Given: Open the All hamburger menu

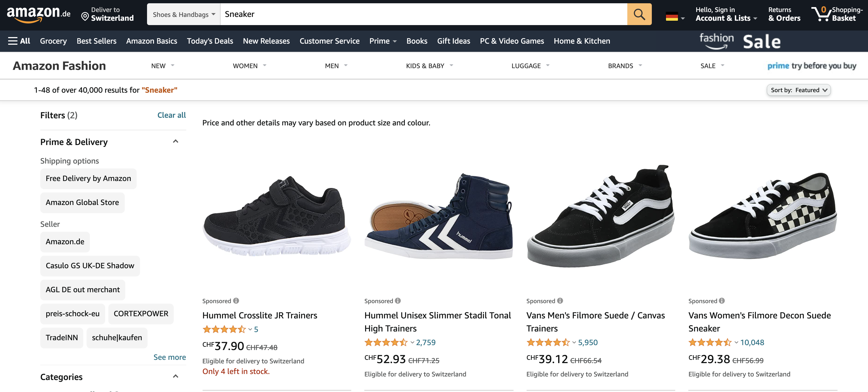Looking at the screenshot, I should [19, 41].
